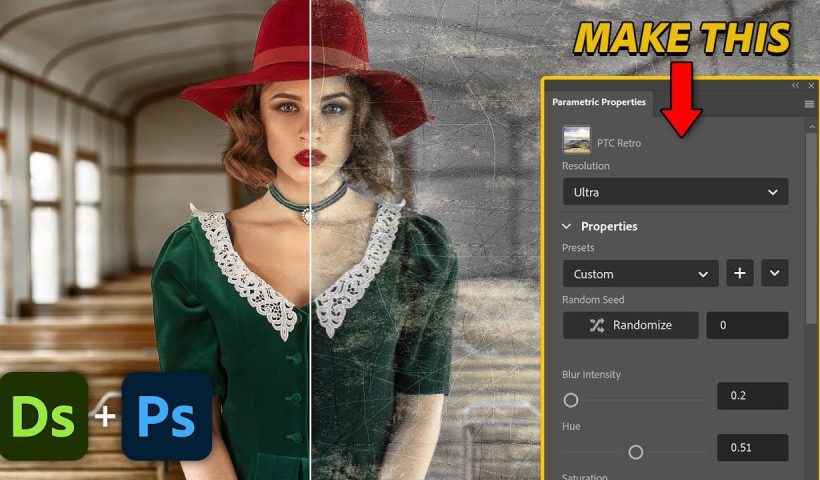Viewport: 820px width, 480px height.
Task: Switch to the Parametric Properties tab
Action: [599, 102]
